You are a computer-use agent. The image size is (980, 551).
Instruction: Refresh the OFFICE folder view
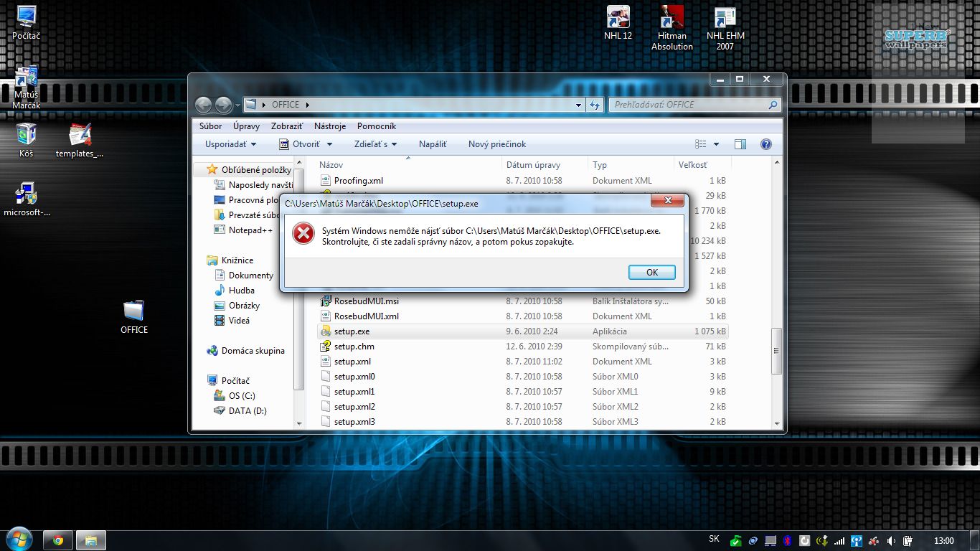coord(594,105)
